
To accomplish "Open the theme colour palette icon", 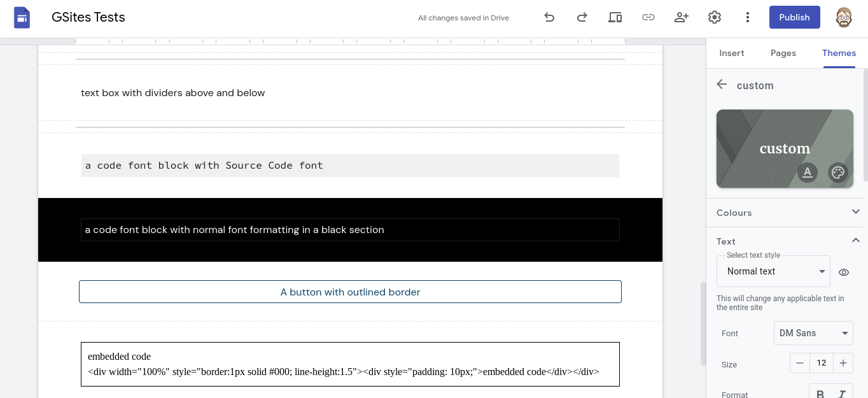I will click(837, 172).
